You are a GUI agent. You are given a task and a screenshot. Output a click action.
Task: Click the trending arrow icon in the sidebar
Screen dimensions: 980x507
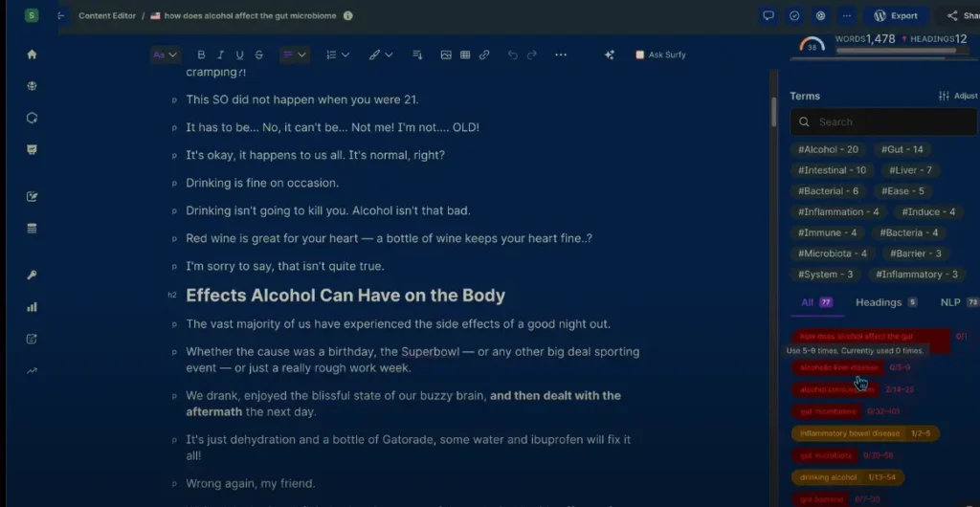pos(32,371)
